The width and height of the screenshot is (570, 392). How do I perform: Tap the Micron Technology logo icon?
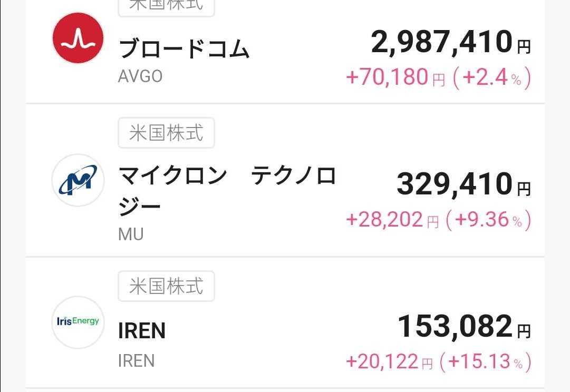coord(76,180)
